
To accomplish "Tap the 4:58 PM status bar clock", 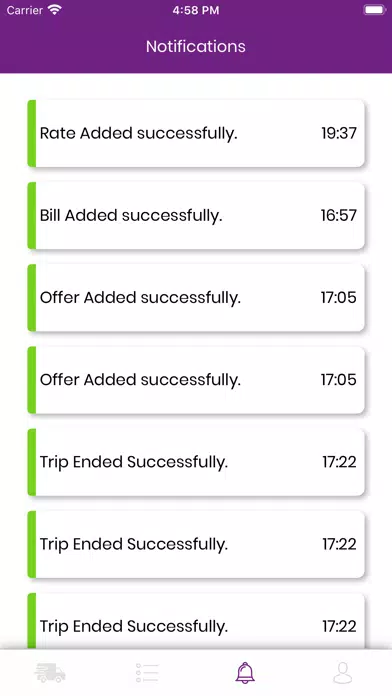I will click(196, 10).
